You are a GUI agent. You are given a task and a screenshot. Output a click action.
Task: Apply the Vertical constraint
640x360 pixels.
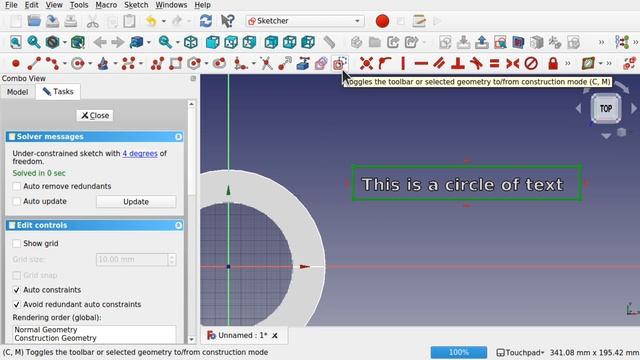pyautogui.click(x=403, y=64)
